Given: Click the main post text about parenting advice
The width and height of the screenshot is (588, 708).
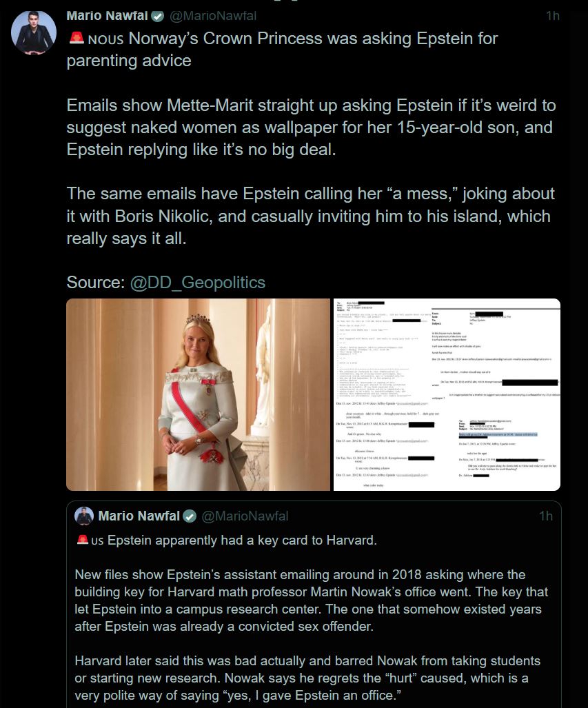Looking at the screenshot, I should (282, 49).
